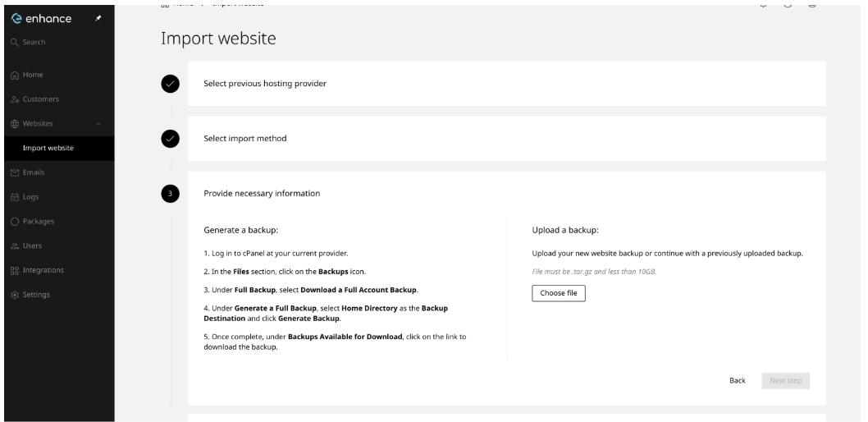Open the Logs calendar icon
Screen dimensions: 868x422
[15, 197]
